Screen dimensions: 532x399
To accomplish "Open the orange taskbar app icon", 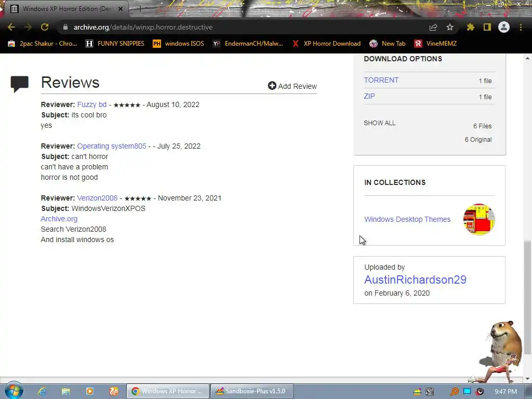I will (114, 391).
